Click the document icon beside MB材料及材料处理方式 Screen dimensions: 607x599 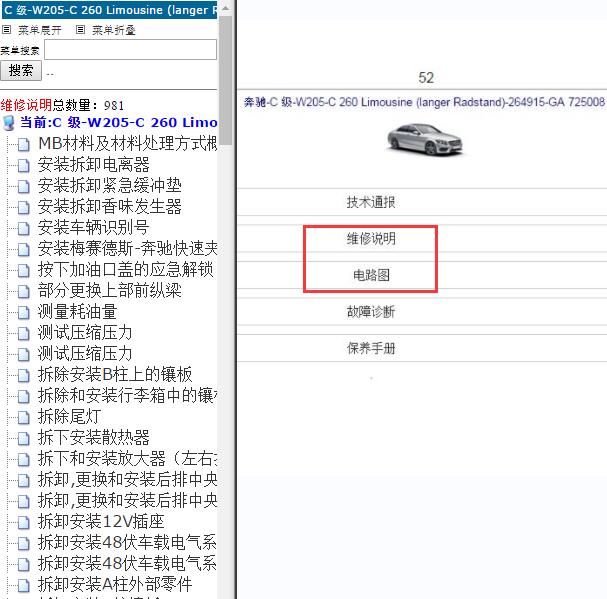click(24, 144)
